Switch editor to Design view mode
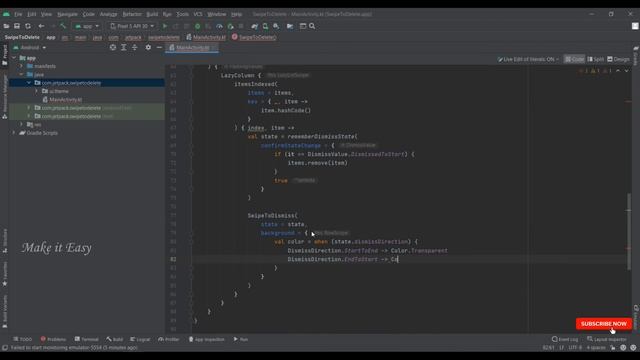Viewport: 640px width, 360px height. coord(619,59)
